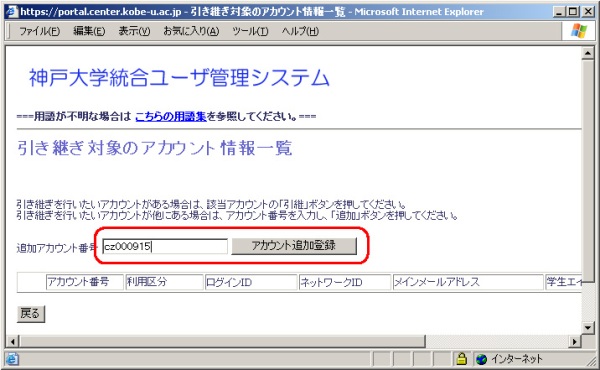Open the 編集(E) menu

89,31
